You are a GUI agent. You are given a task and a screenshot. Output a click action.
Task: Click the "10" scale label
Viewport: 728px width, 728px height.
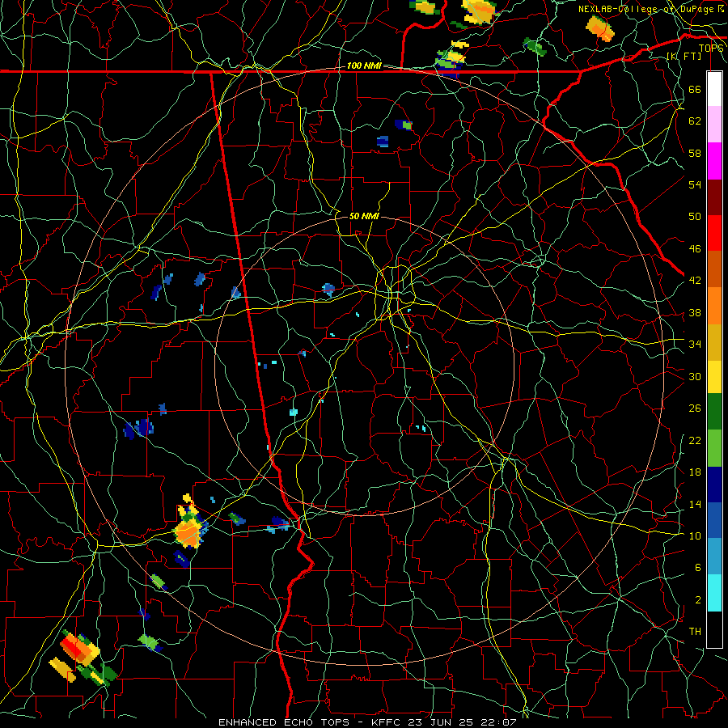pos(695,535)
